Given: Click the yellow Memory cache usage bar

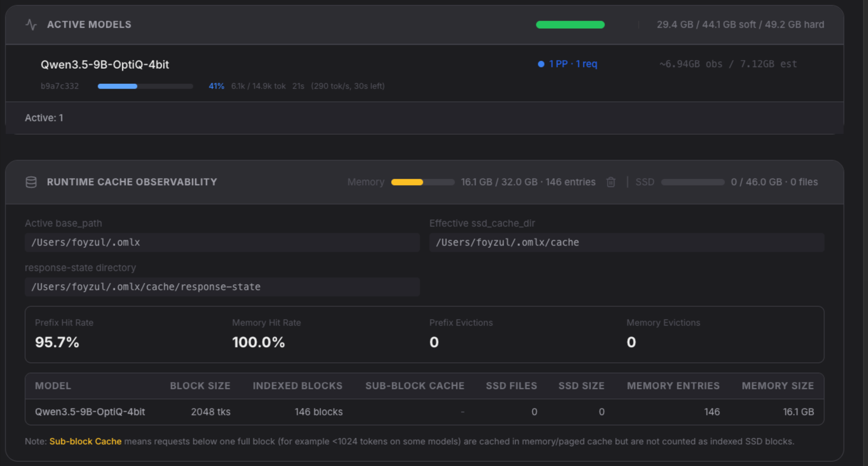Looking at the screenshot, I should [423, 182].
